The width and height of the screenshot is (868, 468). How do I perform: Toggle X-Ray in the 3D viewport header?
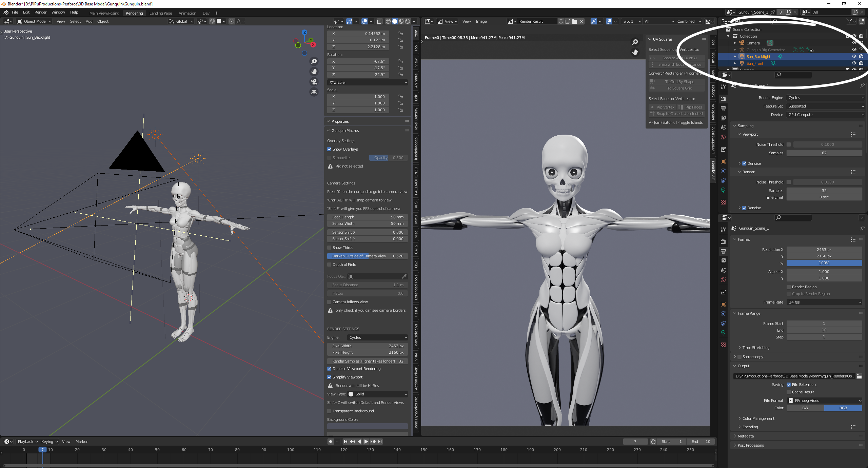pyautogui.click(x=379, y=21)
